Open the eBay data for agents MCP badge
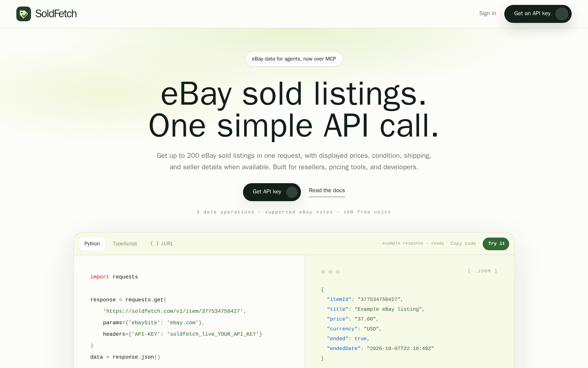This screenshot has width=588, height=368. pyautogui.click(x=294, y=59)
